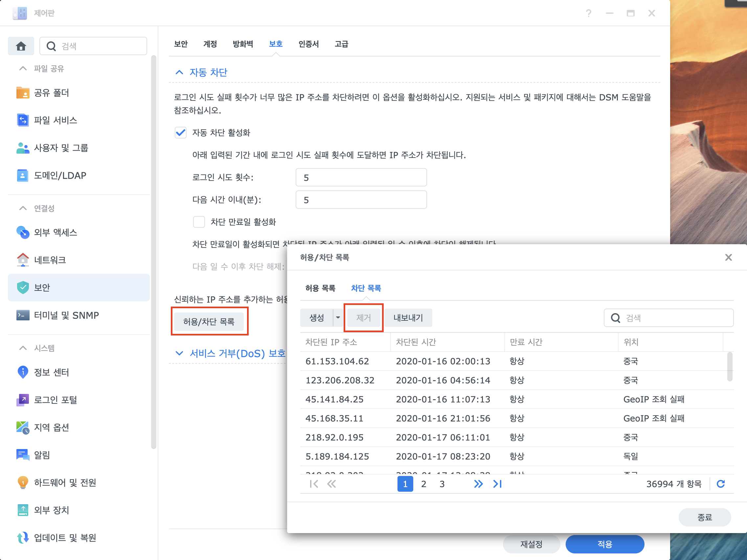Image resolution: width=747 pixels, height=560 pixels.
Task: Switch to the 방화벽 tab
Action: click(243, 44)
